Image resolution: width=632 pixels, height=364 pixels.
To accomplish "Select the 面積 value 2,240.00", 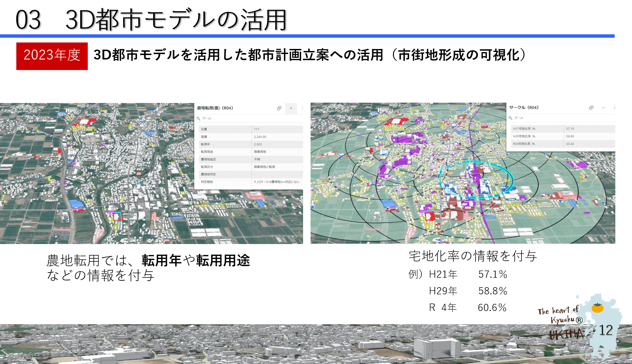I will coord(260,137).
